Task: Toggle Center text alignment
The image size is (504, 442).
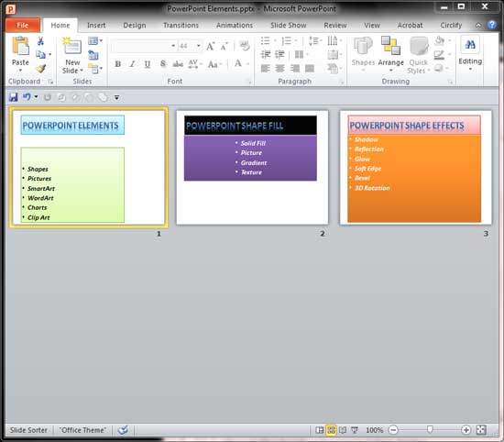Action: [280, 68]
